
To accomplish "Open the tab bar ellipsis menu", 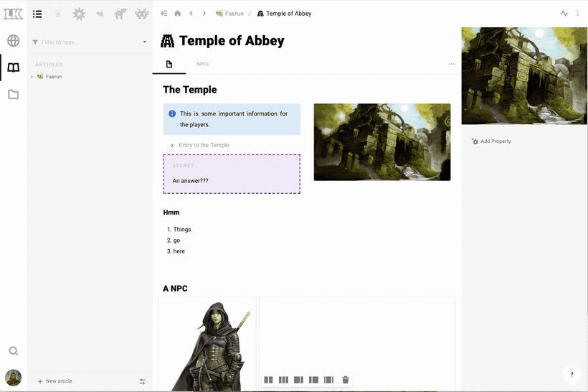I will point(452,64).
